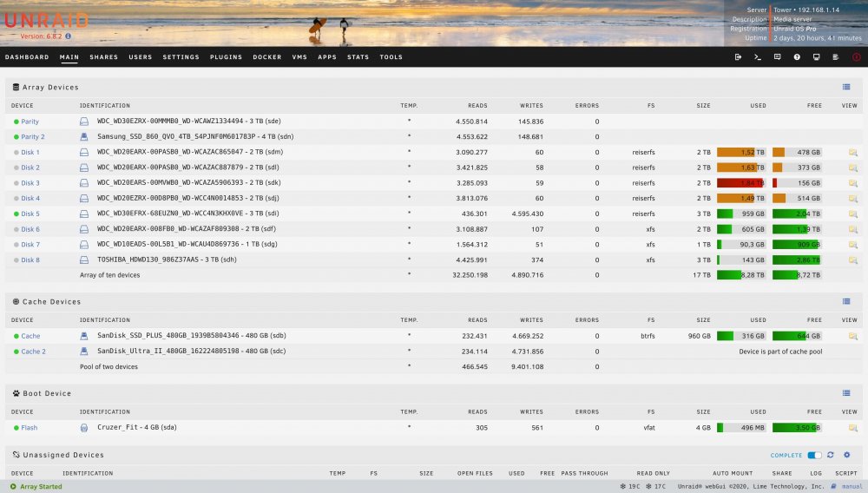Image resolution: width=868 pixels, height=493 pixels.
Task: Switch to the Docker tab
Action: (267, 57)
